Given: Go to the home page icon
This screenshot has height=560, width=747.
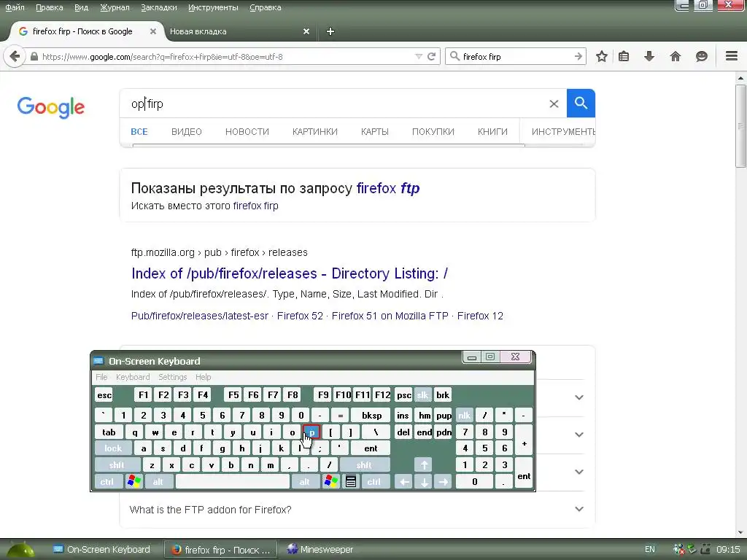Looking at the screenshot, I should [x=675, y=57].
